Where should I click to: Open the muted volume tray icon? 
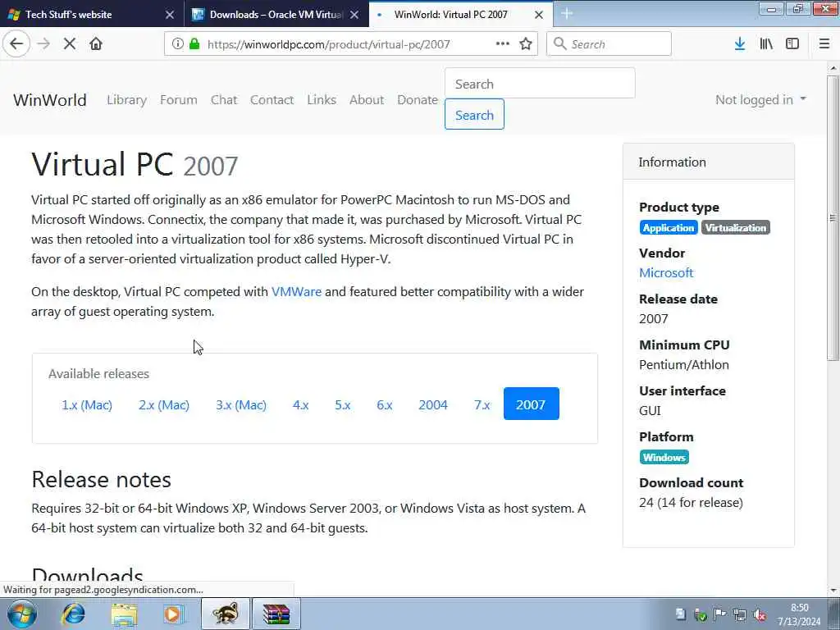click(x=759, y=614)
